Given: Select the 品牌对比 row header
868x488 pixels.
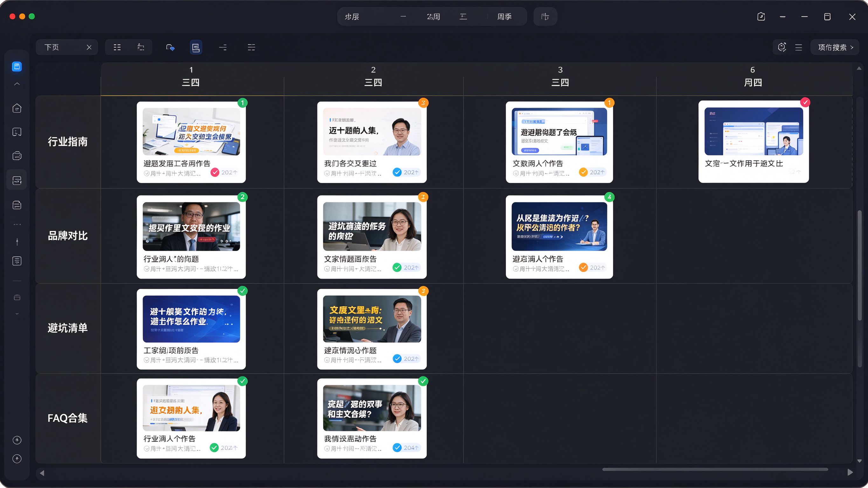Looking at the screenshot, I should coord(68,236).
